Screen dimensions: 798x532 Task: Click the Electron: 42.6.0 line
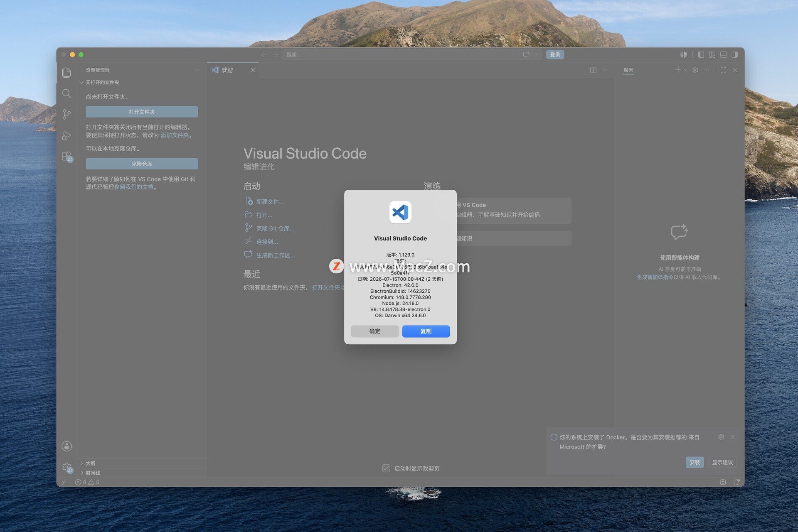(400, 285)
